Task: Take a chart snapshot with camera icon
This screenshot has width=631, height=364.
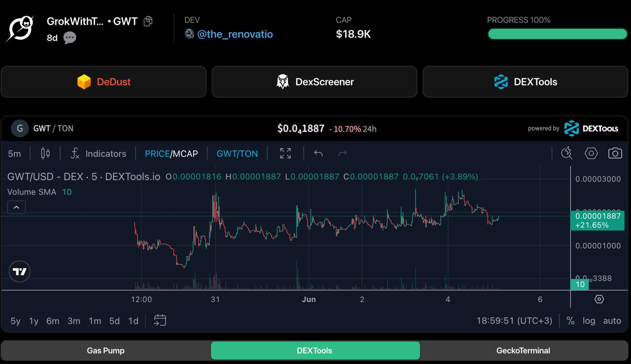Action: pos(615,153)
